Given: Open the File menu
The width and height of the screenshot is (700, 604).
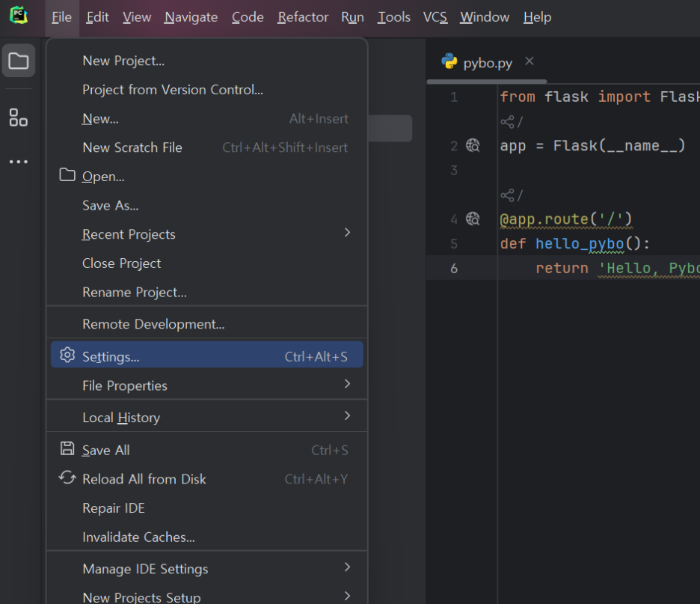Looking at the screenshot, I should pos(61,17).
